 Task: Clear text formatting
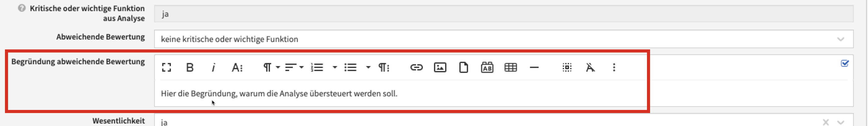click(x=590, y=68)
